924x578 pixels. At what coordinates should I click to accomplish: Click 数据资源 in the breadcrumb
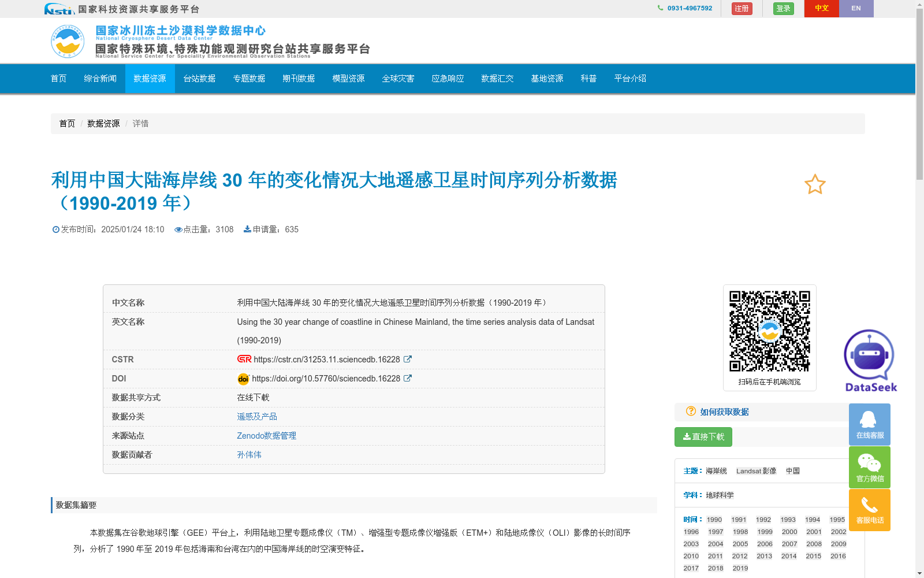(103, 124)
